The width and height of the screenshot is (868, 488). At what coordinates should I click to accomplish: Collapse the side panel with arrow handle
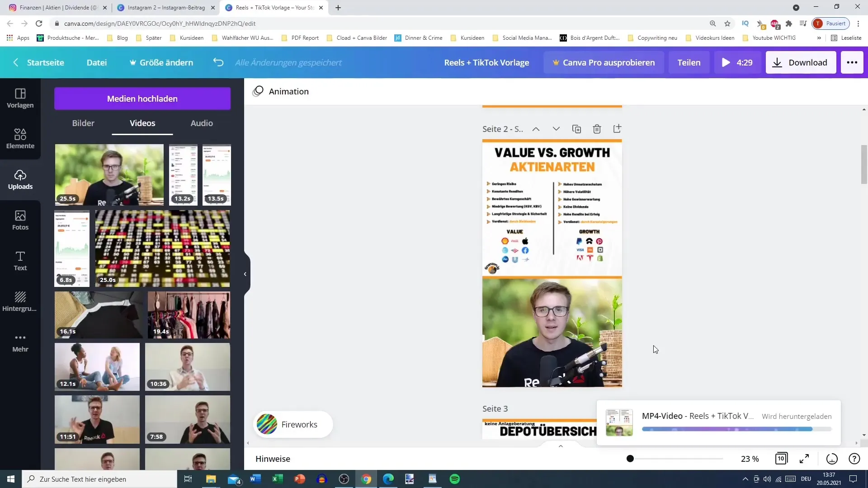[x=245, y=274]
